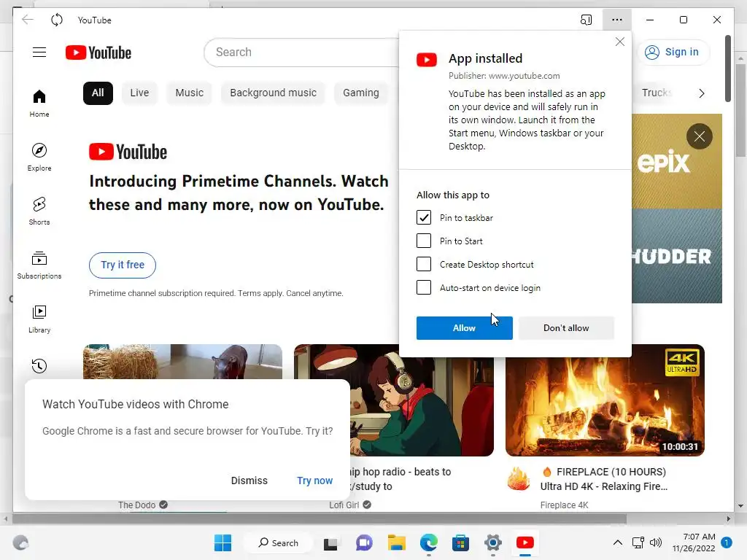The width and height of the screenshot is (747, 560).
Task: Click the Allow button
Action: click(465, 328)
